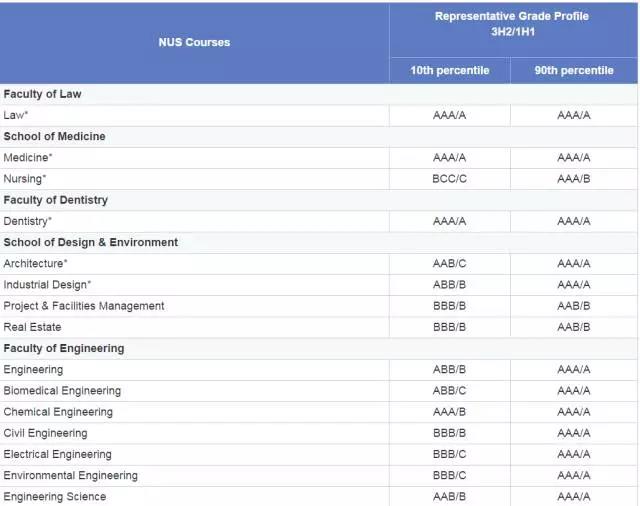Click Engineering's ABB/B grade cell
Screen dimensions: 640x506
pos(449,370)
